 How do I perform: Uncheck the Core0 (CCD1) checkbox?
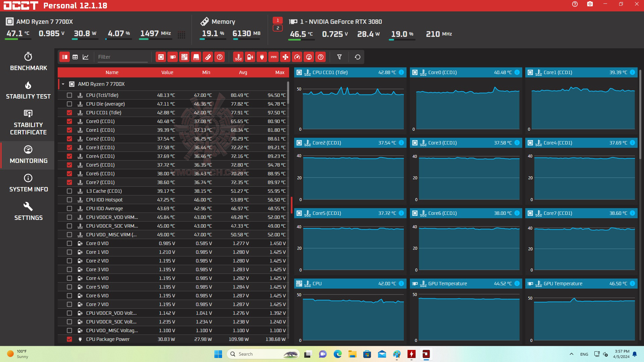[69, 121]
